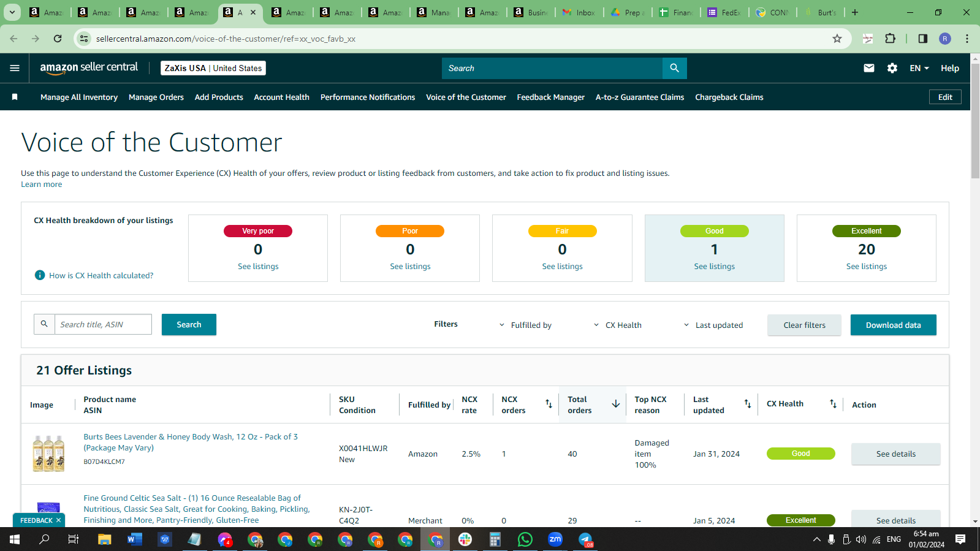Screen dimensions: 980x551
Task: Close the FEEDBACK tab widget
Action: pyautogui.click(x=59, y=520)
